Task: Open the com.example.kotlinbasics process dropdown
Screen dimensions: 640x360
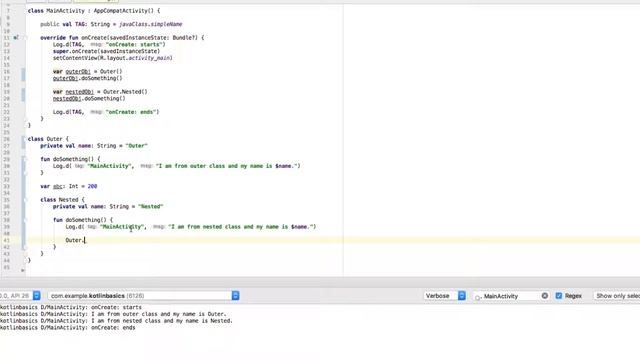Action: [x=143, y=296]
